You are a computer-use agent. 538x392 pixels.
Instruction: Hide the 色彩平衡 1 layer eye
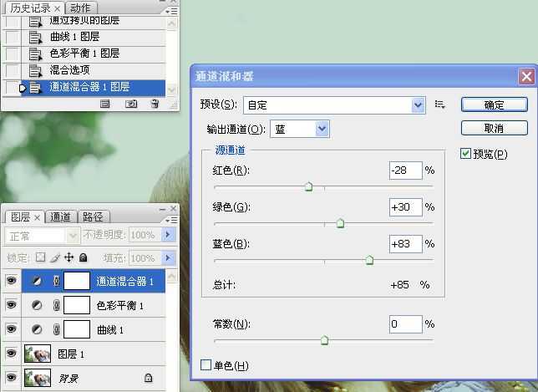pos(12,304)
